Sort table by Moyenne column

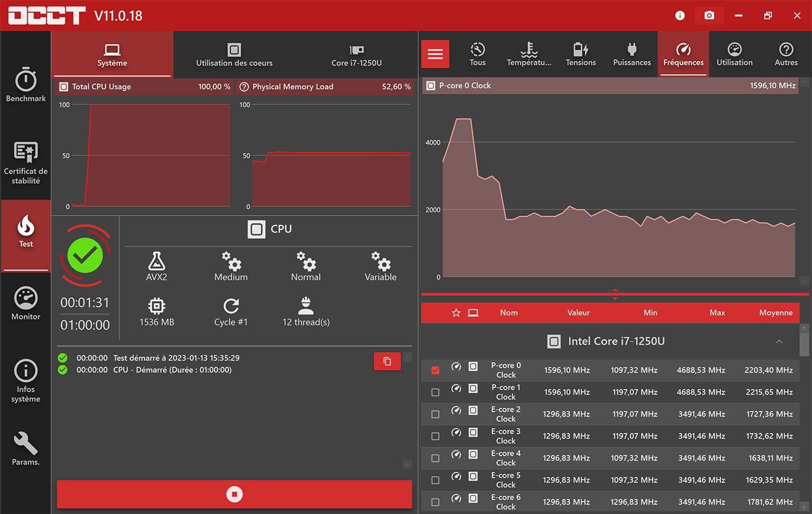coord(775,313)
